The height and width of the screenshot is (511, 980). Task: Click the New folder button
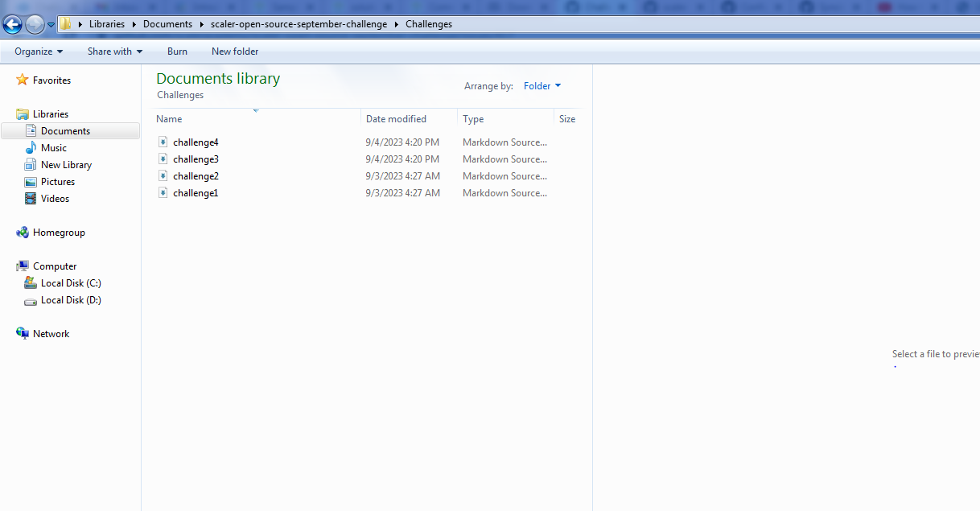coord(234,52)
